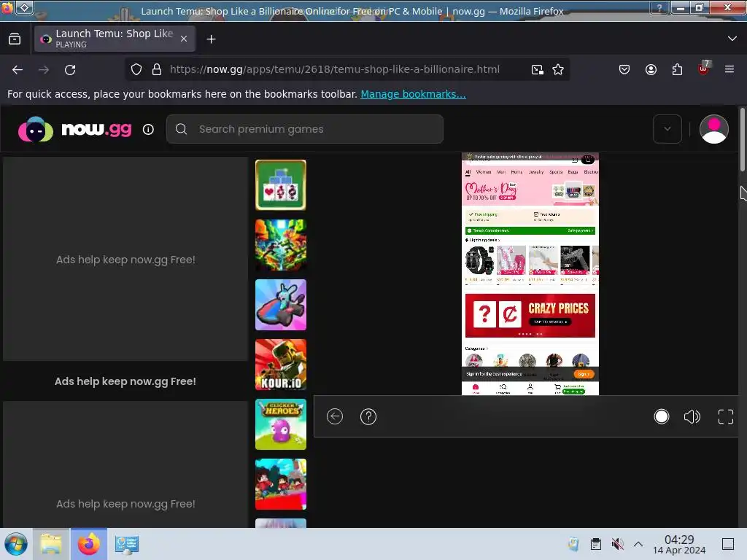This screenshot has width=747, height=560.
Task: Open the Temu Cart bottom nav icon
Action: (x=557, y=389)
